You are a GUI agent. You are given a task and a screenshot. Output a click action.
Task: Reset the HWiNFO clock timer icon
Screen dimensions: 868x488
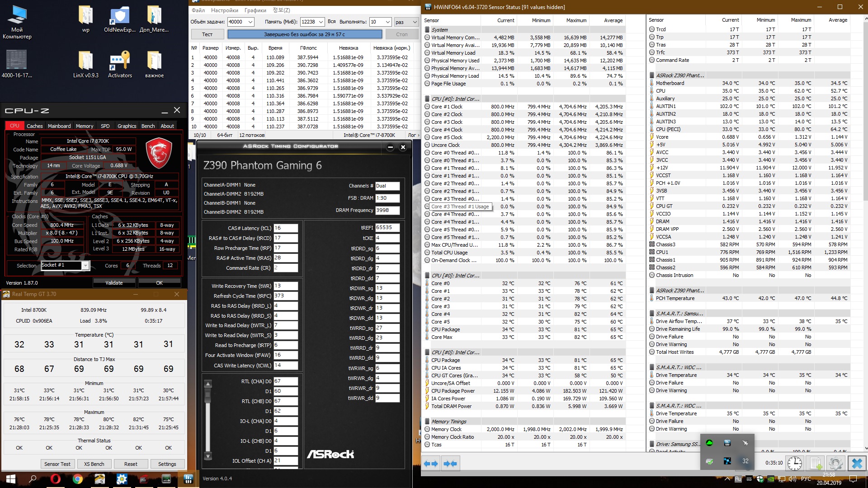pos(794,464)
